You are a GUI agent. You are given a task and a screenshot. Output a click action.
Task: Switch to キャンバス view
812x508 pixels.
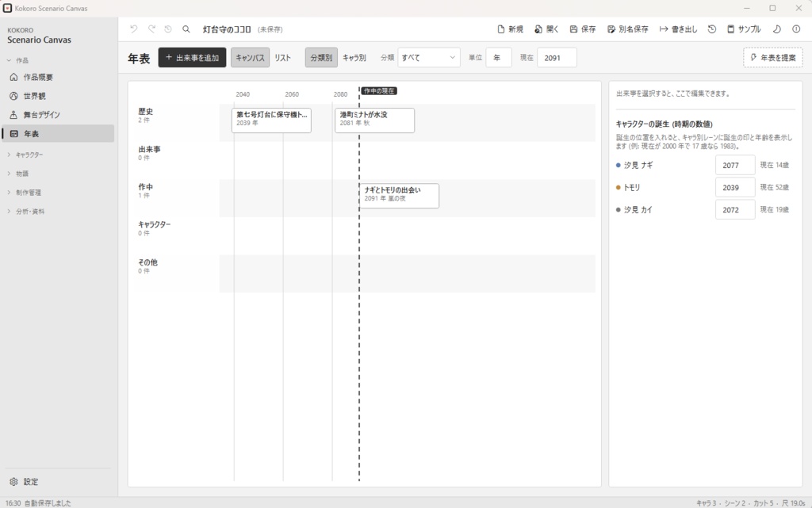pyautogui.click(x=250, y=57)
